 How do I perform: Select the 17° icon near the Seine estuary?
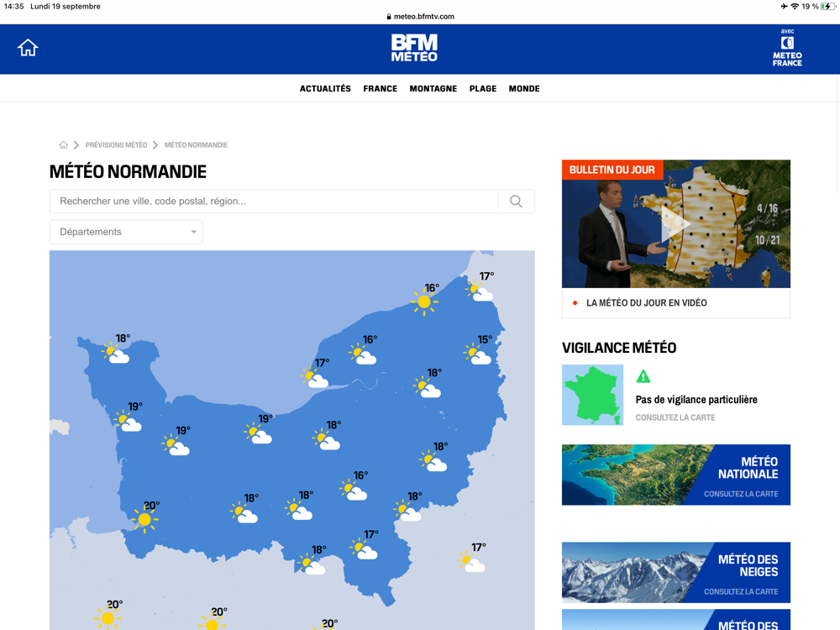click(314, 378)
